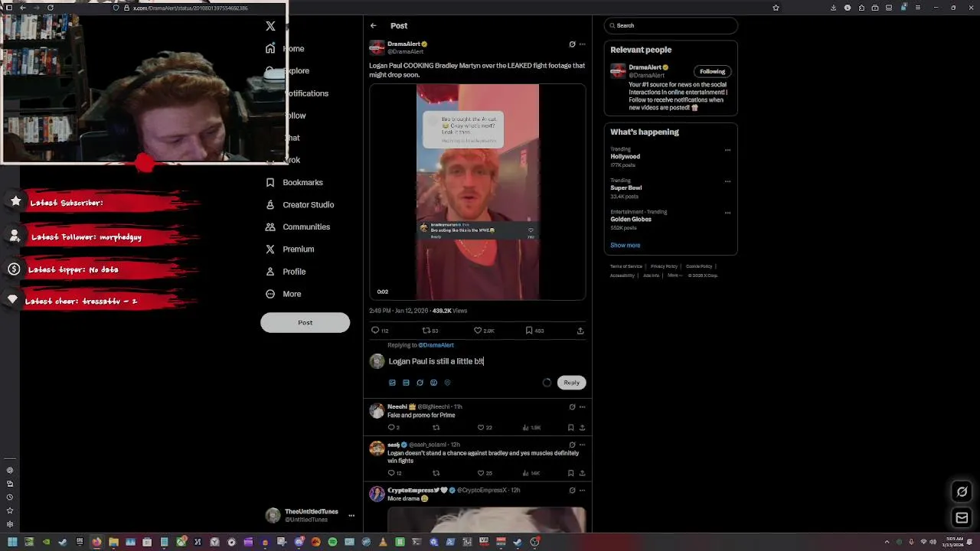Open Bookmarks in the sidebar

[x=294, y=182]
